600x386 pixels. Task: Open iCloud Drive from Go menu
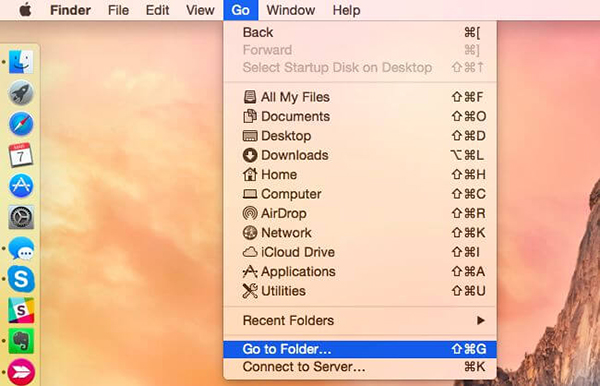coord(360,252)
